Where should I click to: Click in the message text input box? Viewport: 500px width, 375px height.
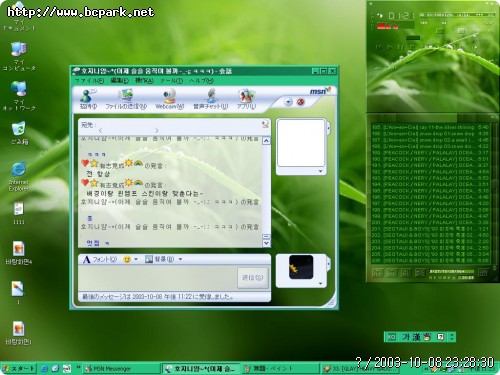click(x=157, y=277)
